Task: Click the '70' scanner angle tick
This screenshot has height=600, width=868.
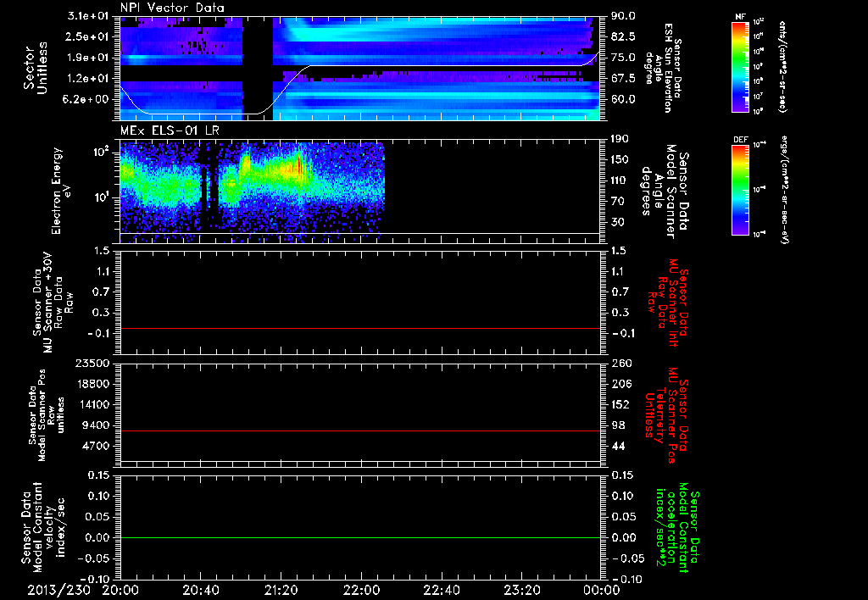Action: coord(617,202)
